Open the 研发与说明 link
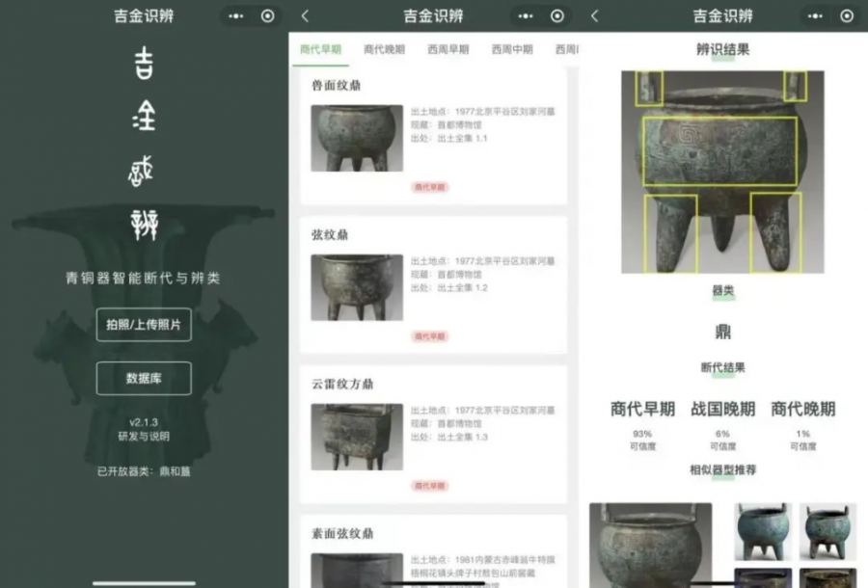868x588 pixels. point(144,437)
